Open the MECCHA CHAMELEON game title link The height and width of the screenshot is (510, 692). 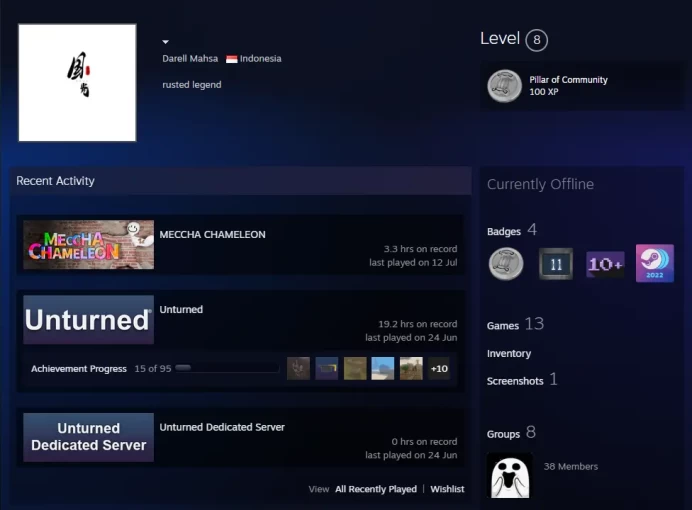(x=212, y=234)
